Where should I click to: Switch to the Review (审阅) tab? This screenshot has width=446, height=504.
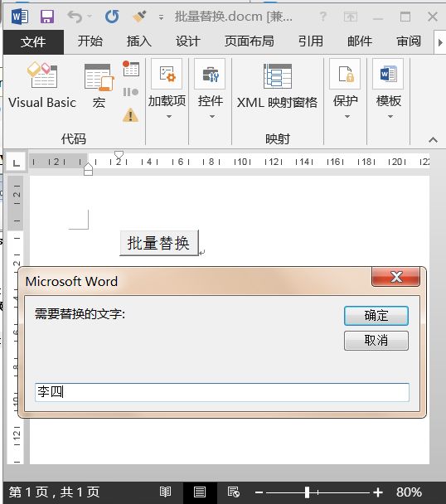409,41
